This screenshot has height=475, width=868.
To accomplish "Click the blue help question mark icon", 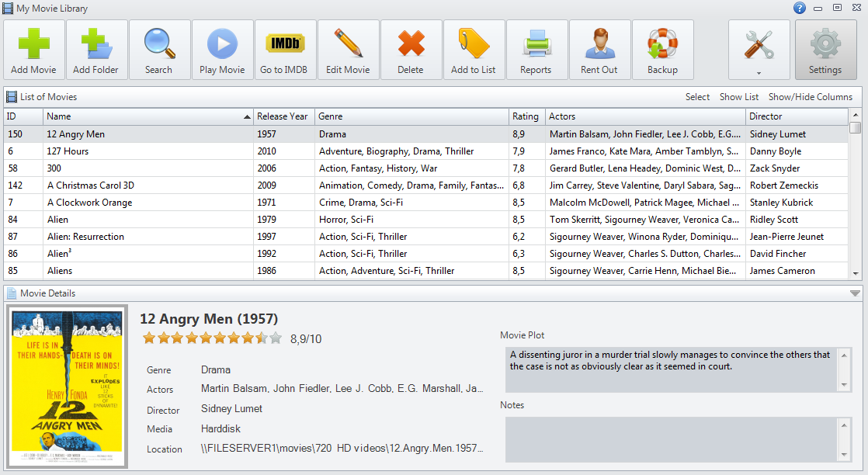I will [800, 8].
